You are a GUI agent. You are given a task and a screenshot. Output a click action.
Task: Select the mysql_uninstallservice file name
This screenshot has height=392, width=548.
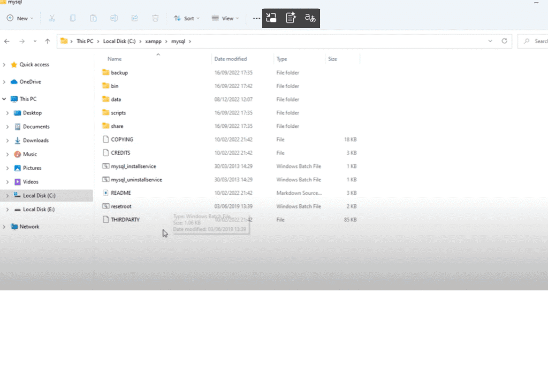click(x=136, y=180)
